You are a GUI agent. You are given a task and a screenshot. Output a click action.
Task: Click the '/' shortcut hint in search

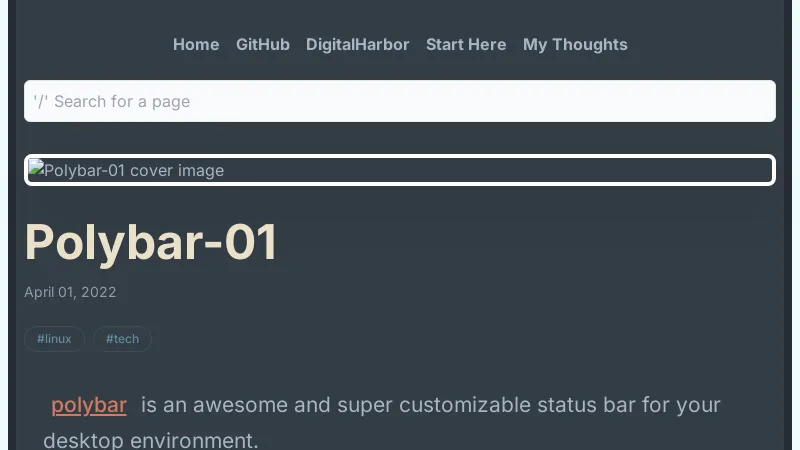[40, 101]
